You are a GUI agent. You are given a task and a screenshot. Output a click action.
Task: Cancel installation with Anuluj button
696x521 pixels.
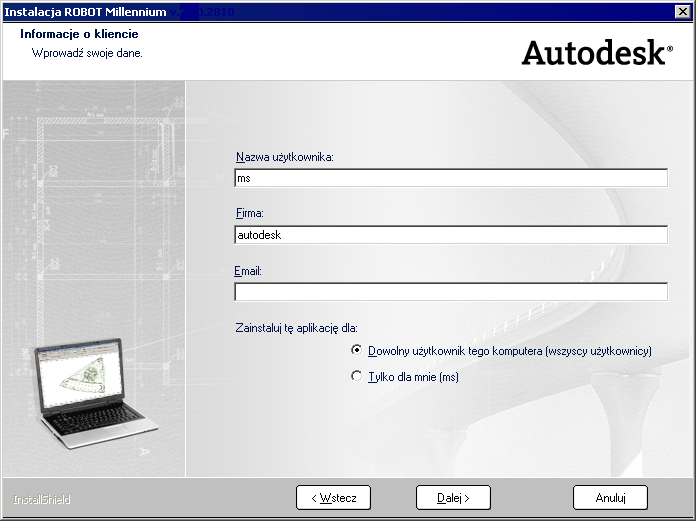click(610, 497)
